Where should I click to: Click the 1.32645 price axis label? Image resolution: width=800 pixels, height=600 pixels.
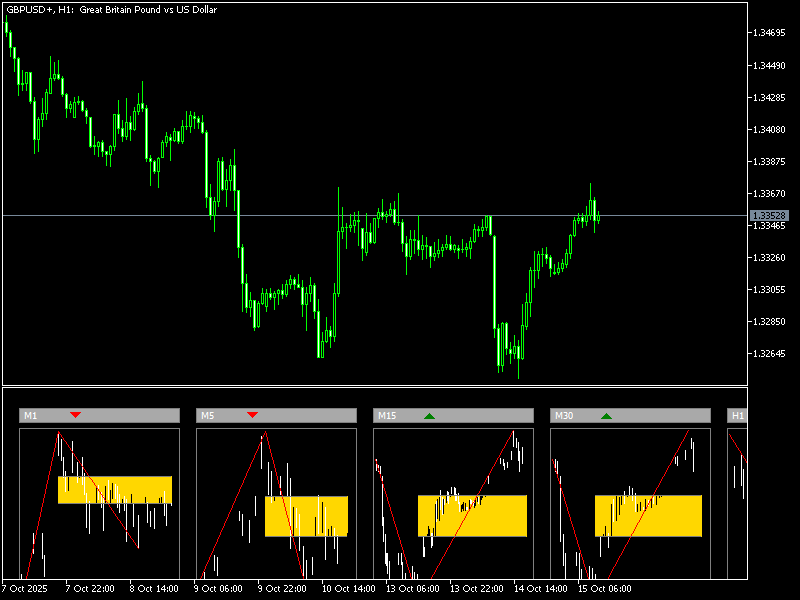768,354
